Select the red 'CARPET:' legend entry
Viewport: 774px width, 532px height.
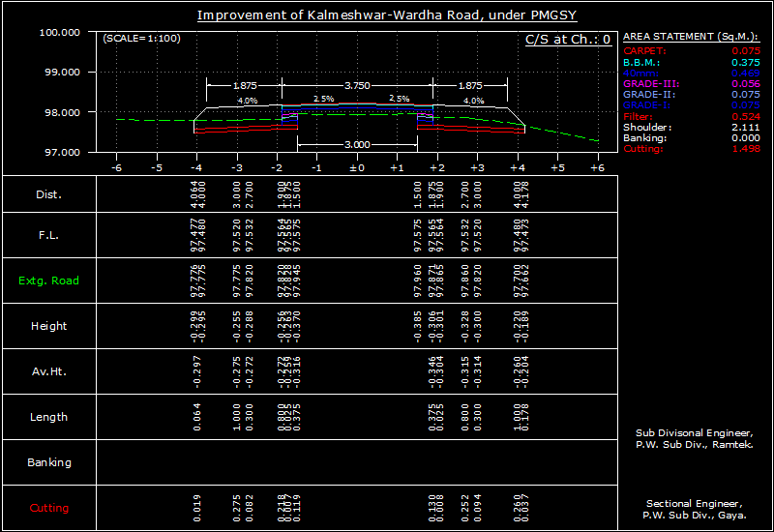pos(644,51)
